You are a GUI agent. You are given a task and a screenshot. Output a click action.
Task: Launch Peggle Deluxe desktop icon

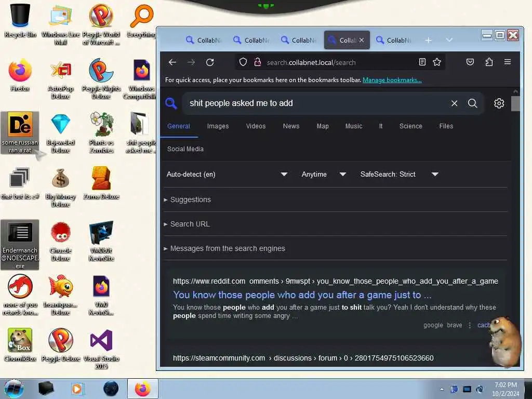pyautogui.click(x=60, y=345)
